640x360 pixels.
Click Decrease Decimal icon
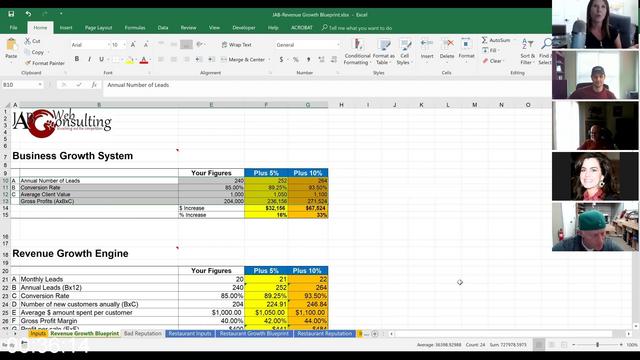click(334, 60)
